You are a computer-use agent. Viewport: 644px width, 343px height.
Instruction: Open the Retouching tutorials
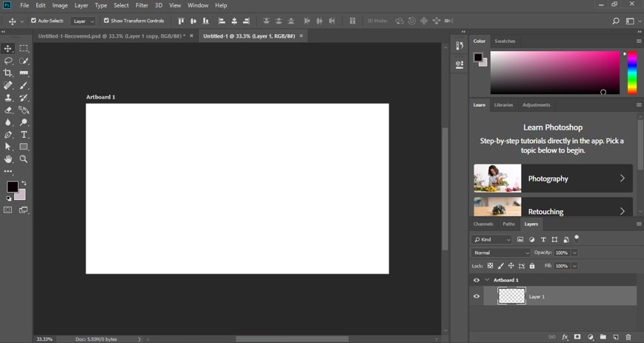pos(553,207)
